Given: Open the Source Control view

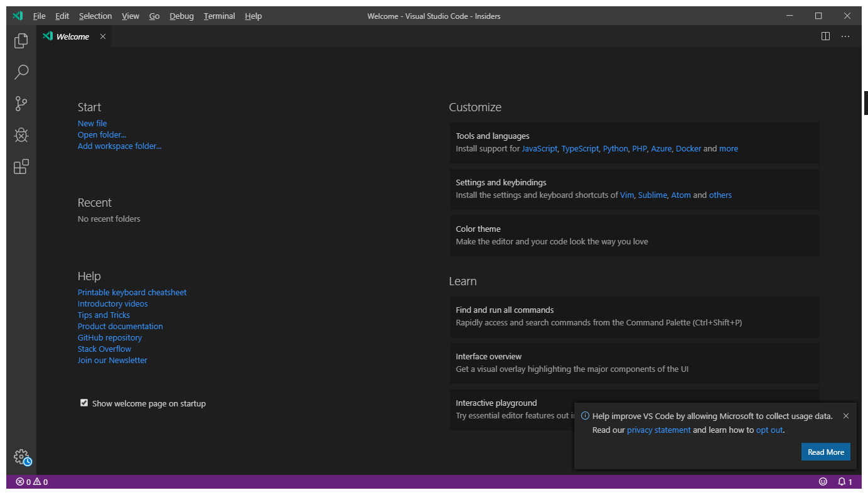Looking at the screenshot, I should (x=21, y=104).
